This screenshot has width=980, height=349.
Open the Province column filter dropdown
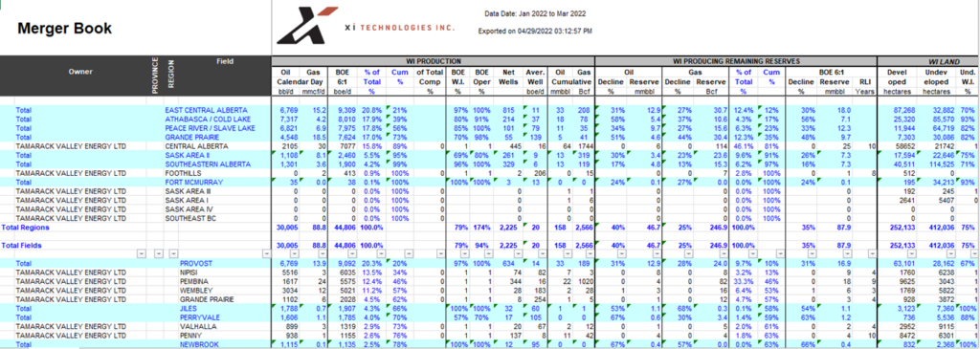click(158, 253)
